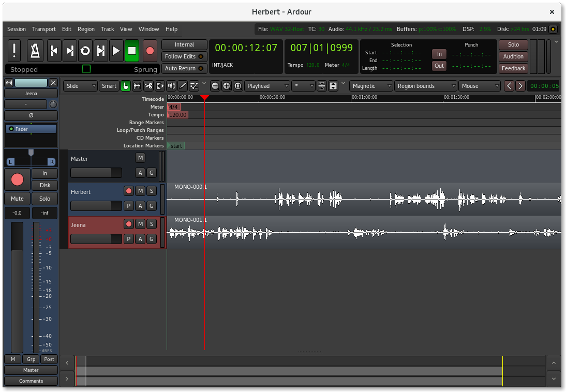The width and height of the screenshot is (566, 392).
Task: Mute the Herbert track
Action: pyautogui.click(x=140, y=191)
